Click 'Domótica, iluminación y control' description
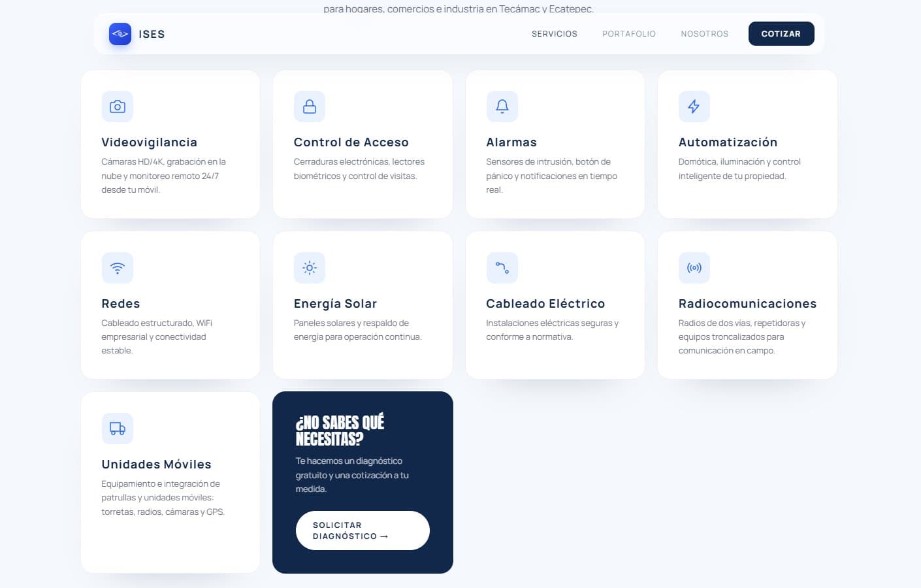The image size is (921, 588). pyautogui.click(x=739, y=169)
